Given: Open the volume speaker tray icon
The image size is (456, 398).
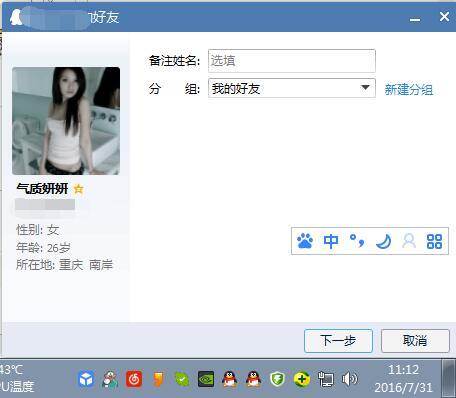Looking at the screenshot, I should (x=349, y=379).
